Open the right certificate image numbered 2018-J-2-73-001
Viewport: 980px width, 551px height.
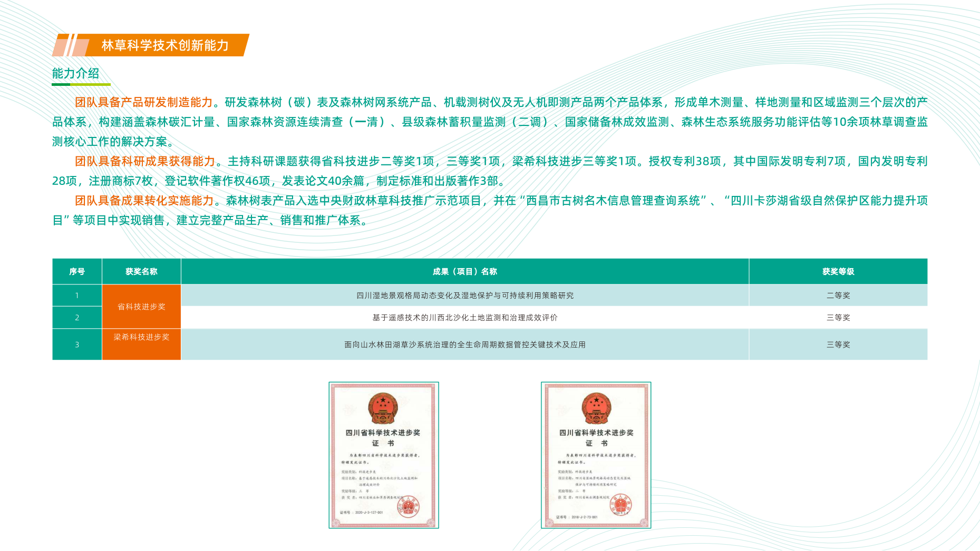[x=596, y=455]
